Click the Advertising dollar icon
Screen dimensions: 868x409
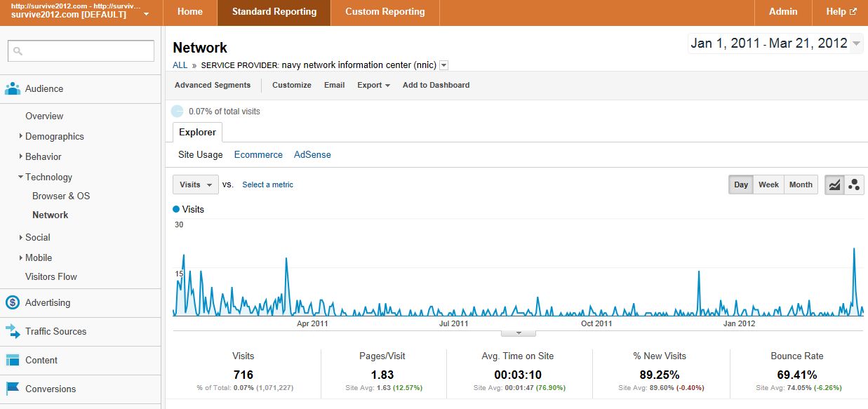pos(13,302)
